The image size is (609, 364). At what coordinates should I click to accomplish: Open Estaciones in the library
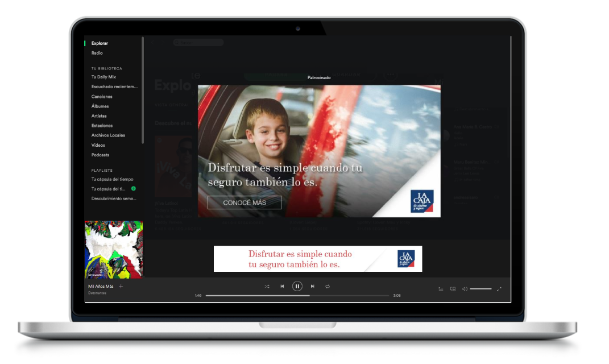pyautogui.click(x=102, y=126)
